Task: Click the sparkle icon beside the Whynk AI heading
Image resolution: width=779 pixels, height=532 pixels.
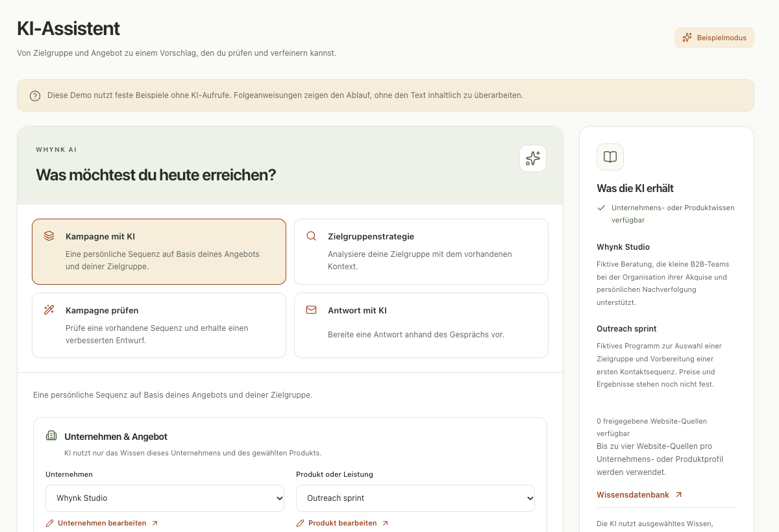Action: tap(533, 158)
